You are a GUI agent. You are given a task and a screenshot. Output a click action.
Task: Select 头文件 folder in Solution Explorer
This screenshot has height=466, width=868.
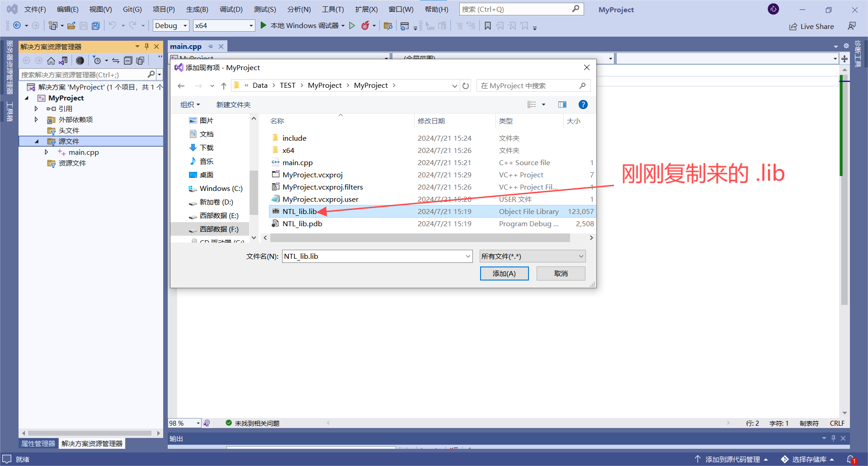69,130
